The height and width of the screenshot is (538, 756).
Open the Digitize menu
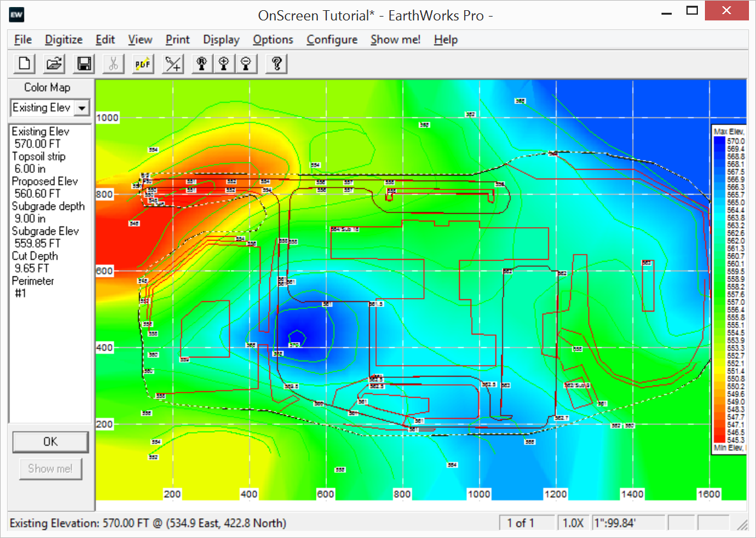click(64, 40)
